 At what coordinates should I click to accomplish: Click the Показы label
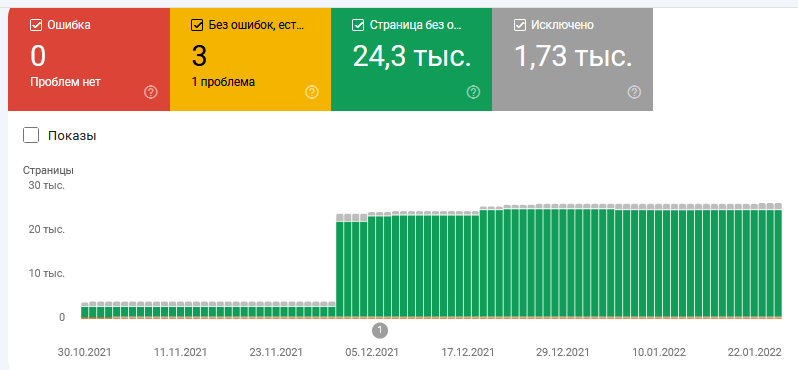[x=72, y=136]
